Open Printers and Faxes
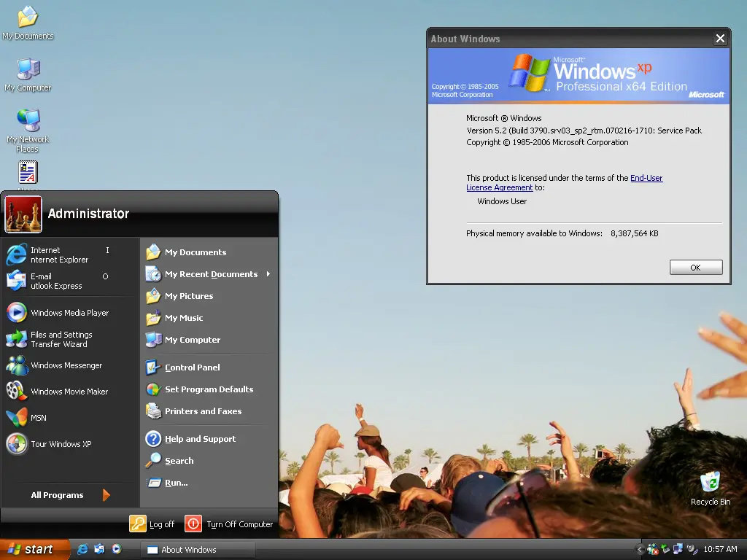Image resolution: width=747 pixels, height=560 pixels. click(209, 411)
